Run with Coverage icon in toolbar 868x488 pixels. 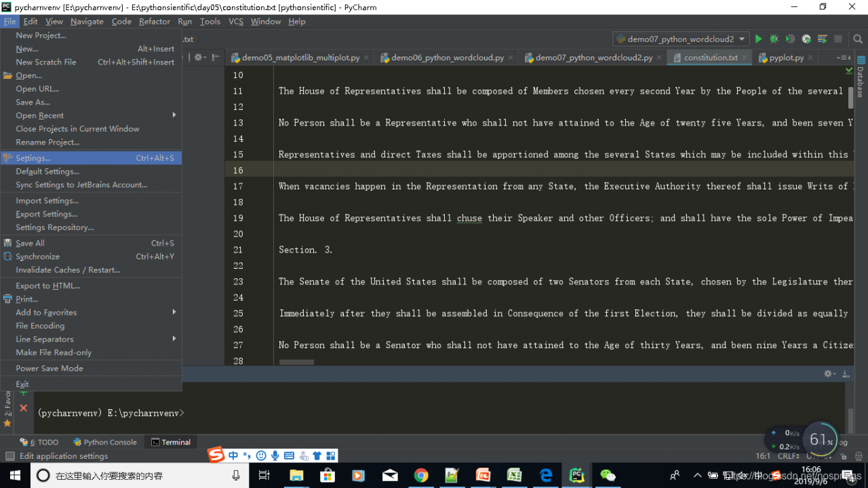pos(790,39)
